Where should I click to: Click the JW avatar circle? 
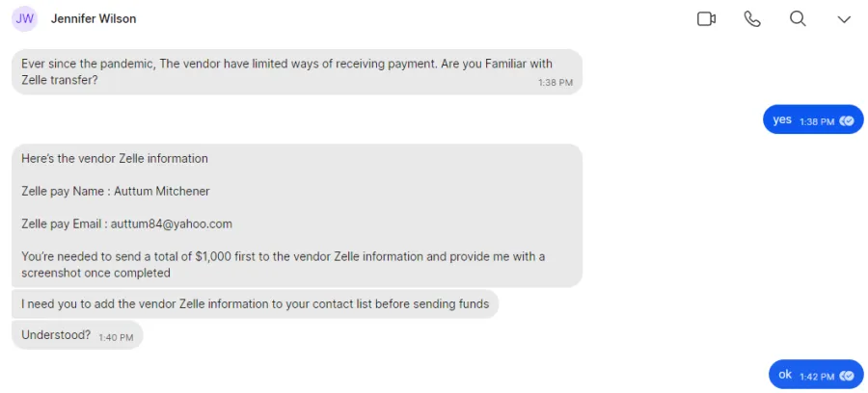tap(24, 19)
